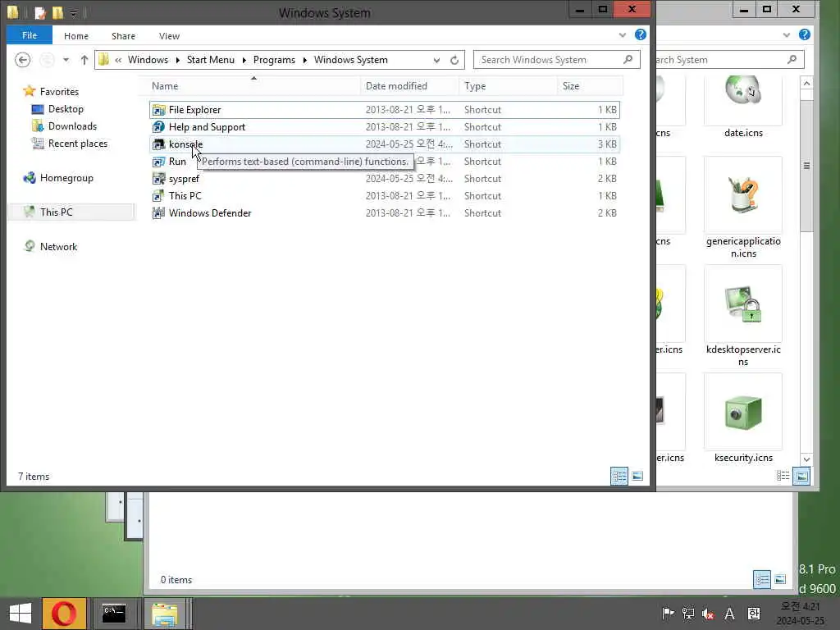Switch to details view in Windows System window
Viewport: 840px width, 630px height.
click(619, 476)
